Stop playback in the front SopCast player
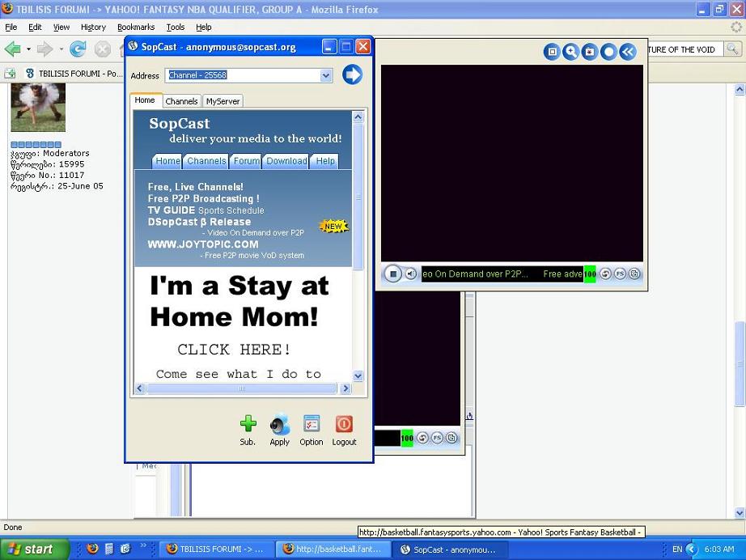Image resolution: width=746 pixels, height=560 pixels. (x=393, y=274)
